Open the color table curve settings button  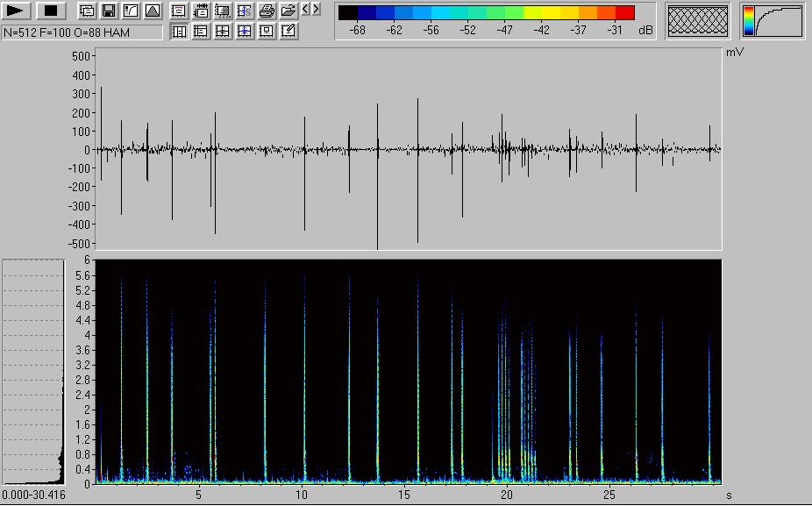pyautogui.click(x=773, y=21)
